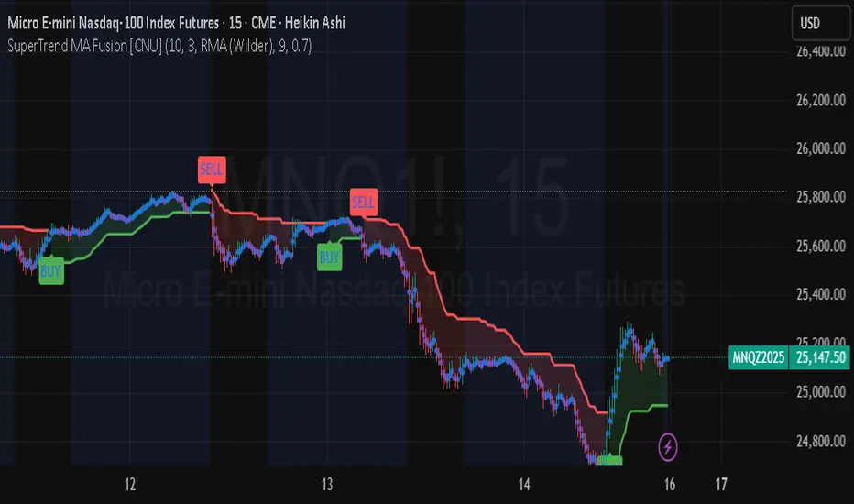
Task: Click date 14 on the time axis
Action: [x=524, y=484]
